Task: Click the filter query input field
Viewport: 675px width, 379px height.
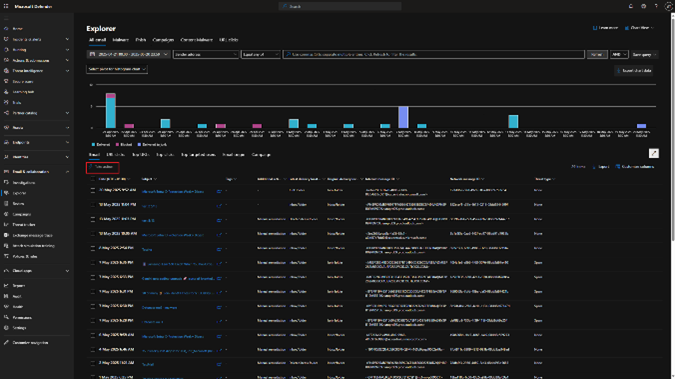Action: click(x=433, y=55)
